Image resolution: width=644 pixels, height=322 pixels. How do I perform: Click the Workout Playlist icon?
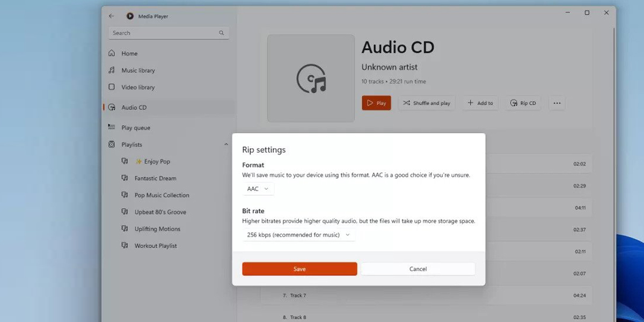(x=125, y=246)
